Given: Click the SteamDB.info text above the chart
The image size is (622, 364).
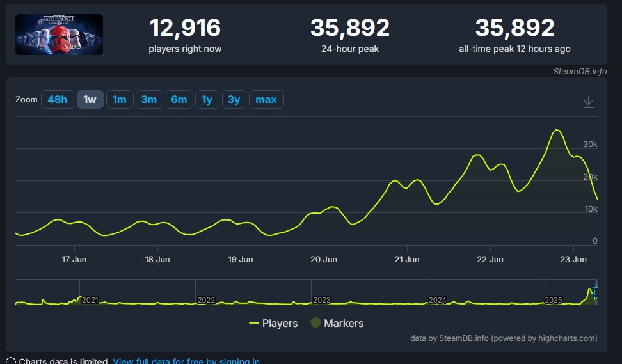Looking at the screenshot, I should (580, 72).
